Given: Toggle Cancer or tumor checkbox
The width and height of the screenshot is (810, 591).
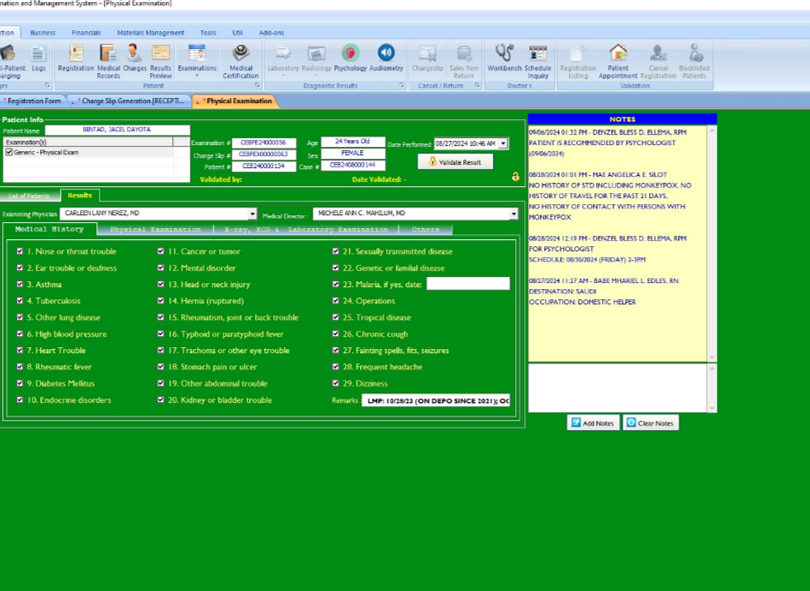Looking at the screenshot, I should pyautogui.click(x=161, y=251).
